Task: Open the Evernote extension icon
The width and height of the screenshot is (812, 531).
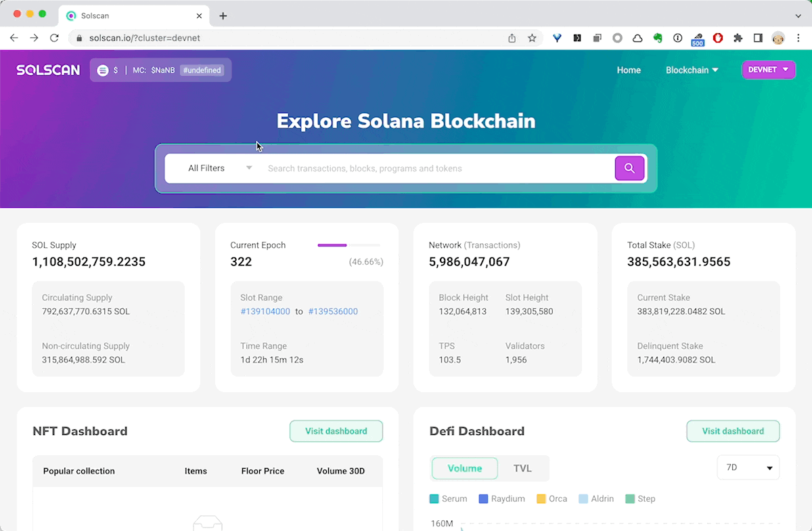Action: pos(657,38)
